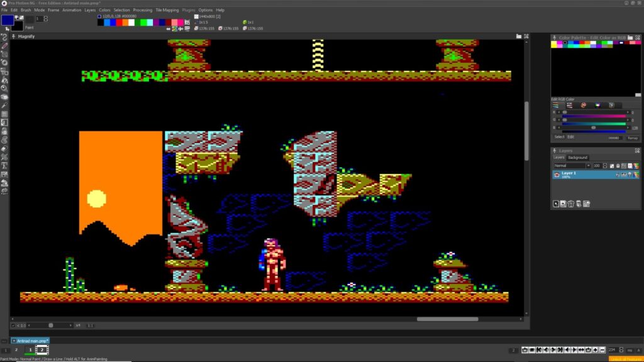Screen dimensions: 644x362
Task: Toggle Layer 1 visibility eye
Action: pos(557,175)
